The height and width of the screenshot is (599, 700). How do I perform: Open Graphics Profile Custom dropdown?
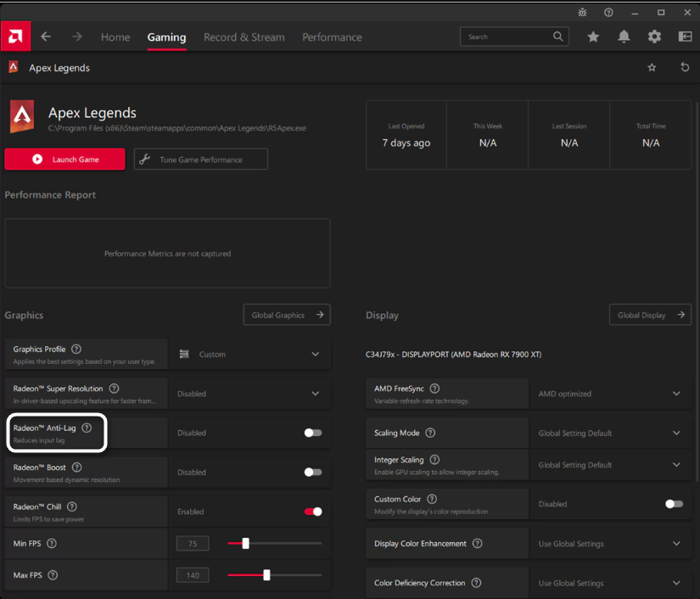(x=249, y=354)
